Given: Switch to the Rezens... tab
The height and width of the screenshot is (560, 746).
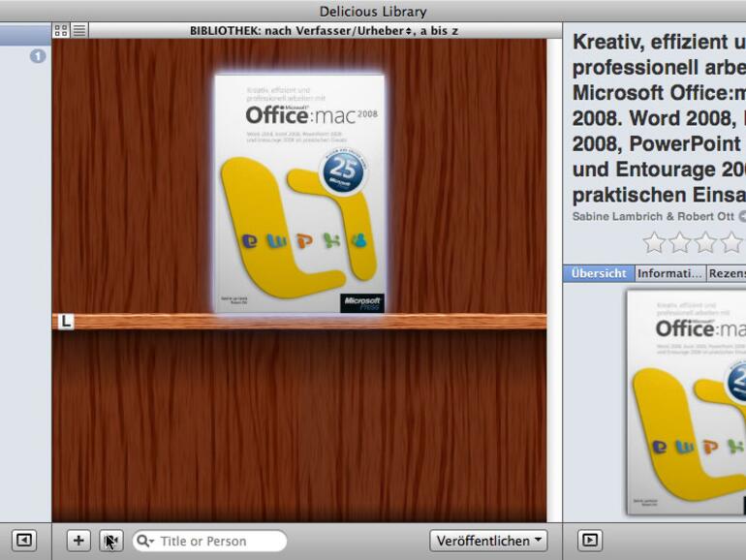Looking at the screenshot, I should coord(726,273).
